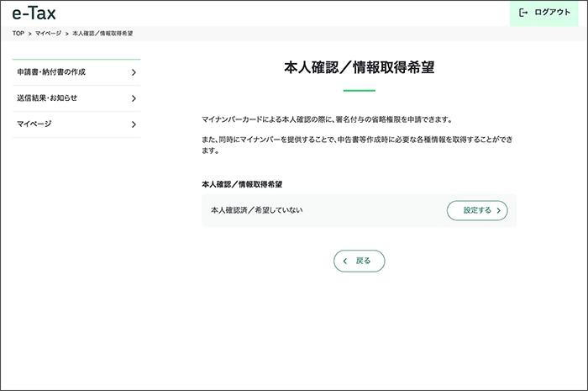Select 送信結果・お知らせ in the sidebar
588x391 pixels.
click(x=47, y=98)
